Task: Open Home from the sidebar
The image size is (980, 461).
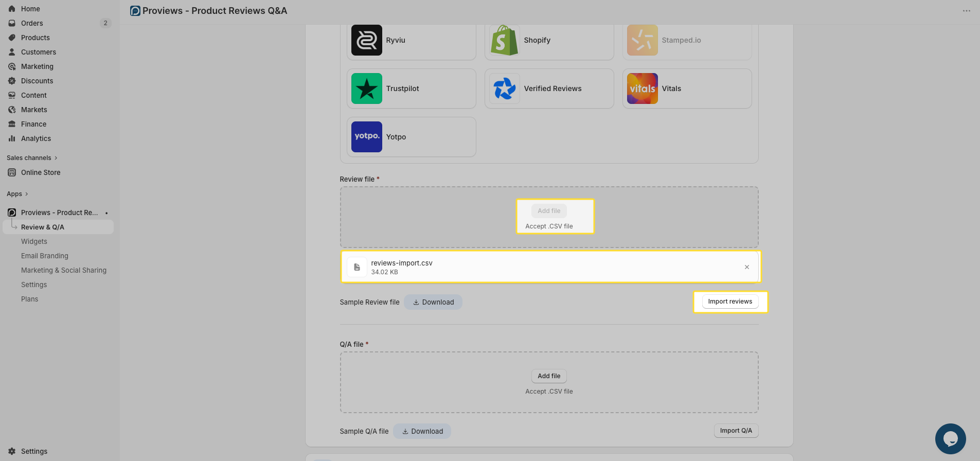Action: tap(30, 9)
